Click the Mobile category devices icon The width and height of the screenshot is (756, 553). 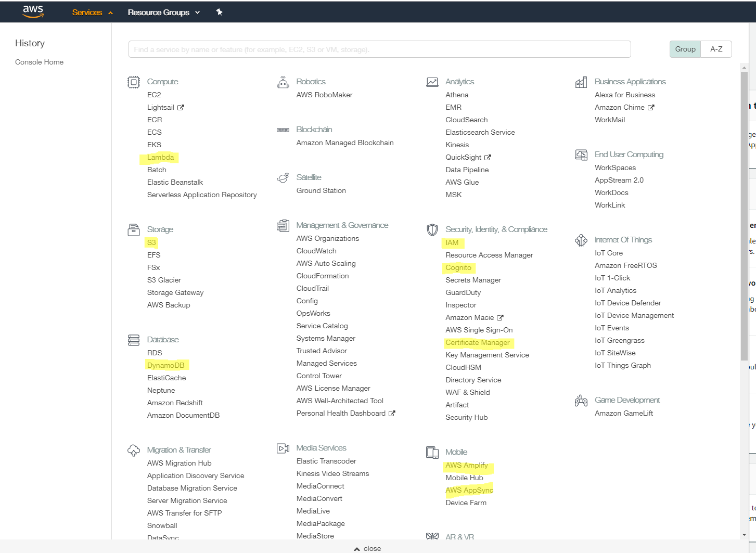[432, 453]
